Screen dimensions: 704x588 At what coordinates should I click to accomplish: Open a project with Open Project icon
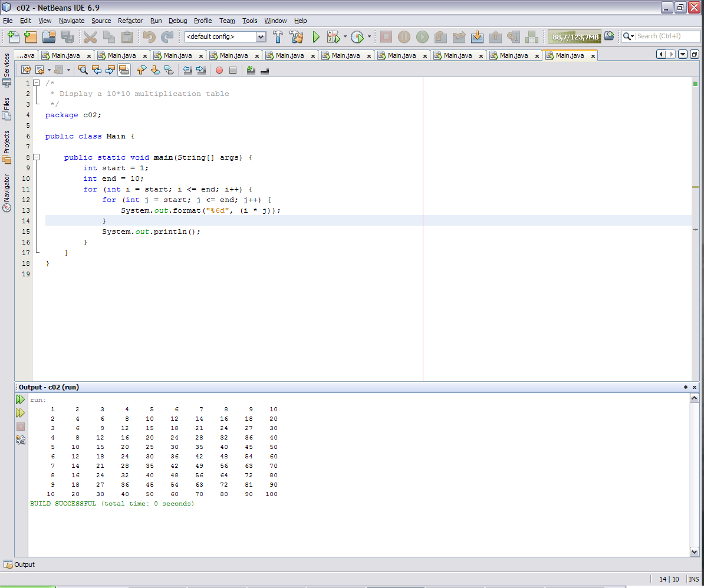click(49, 37)
